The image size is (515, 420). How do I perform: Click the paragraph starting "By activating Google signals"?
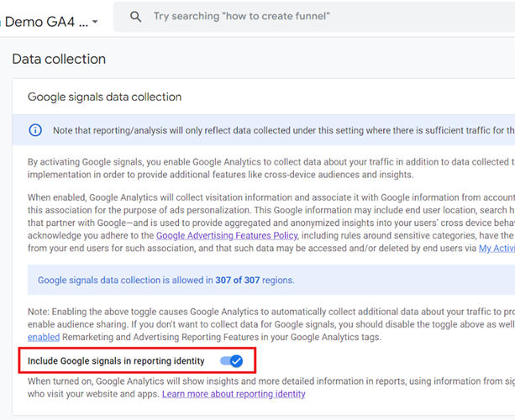(x=271, y=168)
